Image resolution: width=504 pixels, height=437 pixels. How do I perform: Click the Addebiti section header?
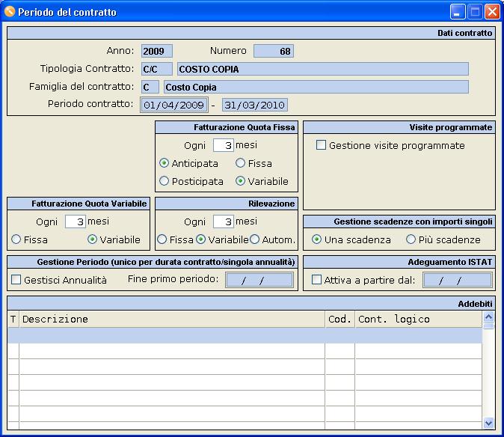[x=251, y=304]
